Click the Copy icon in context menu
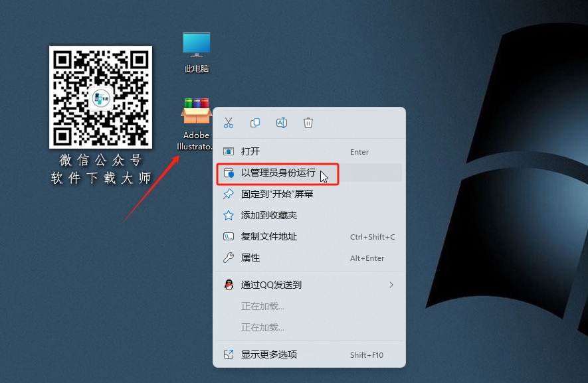The height and width of the screenshot is (383, 588). [255, 123]
